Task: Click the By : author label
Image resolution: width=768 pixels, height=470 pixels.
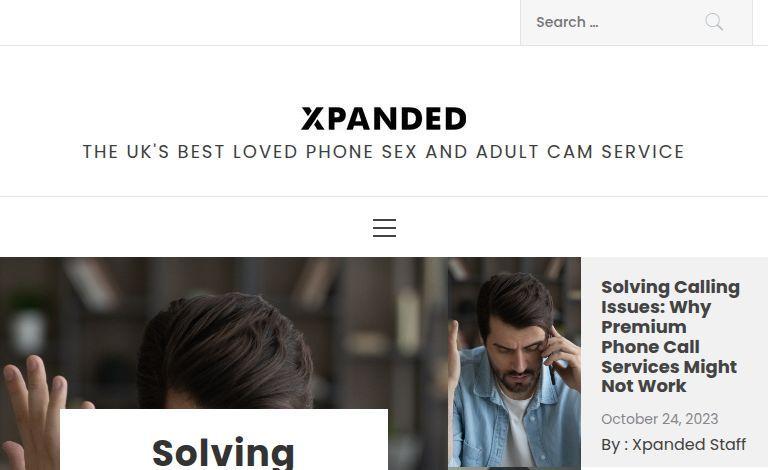Action: [615, 445]
